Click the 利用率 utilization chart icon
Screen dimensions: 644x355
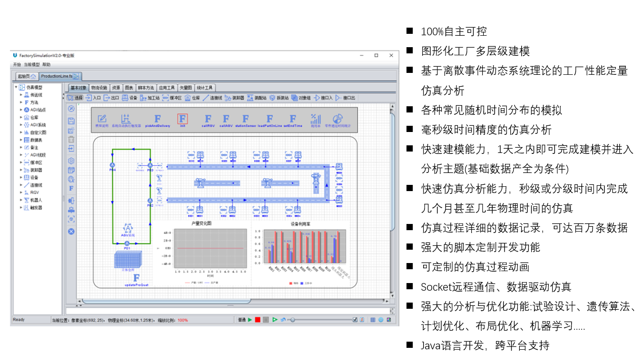pos(316,121)
